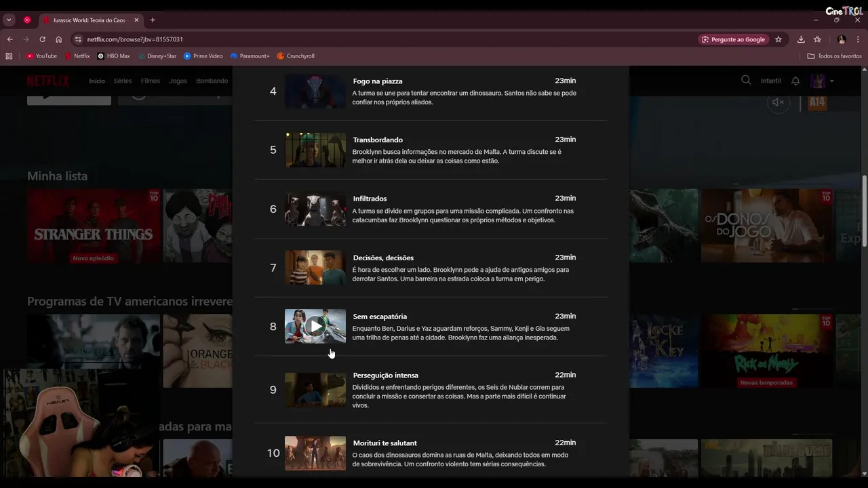Image resolution: width=868 pixels, height=488 pixels.
Task: Unmute the preview audio
Action: 778,102
